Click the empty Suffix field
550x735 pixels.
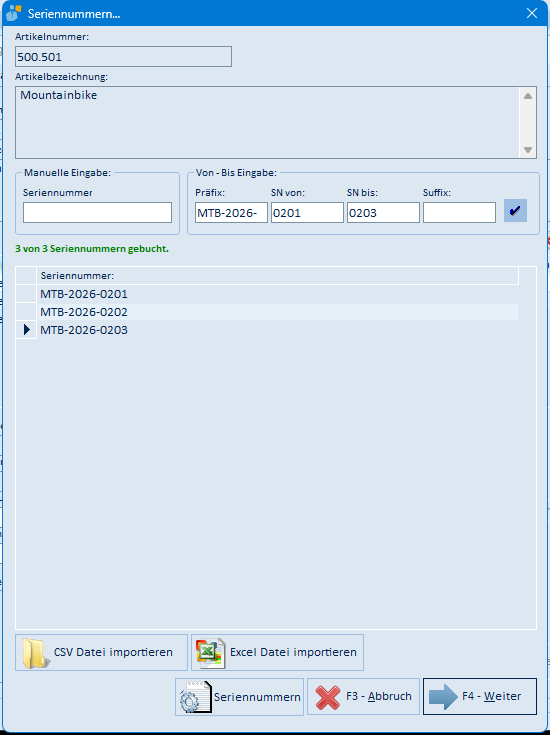[x=459, y=213]
